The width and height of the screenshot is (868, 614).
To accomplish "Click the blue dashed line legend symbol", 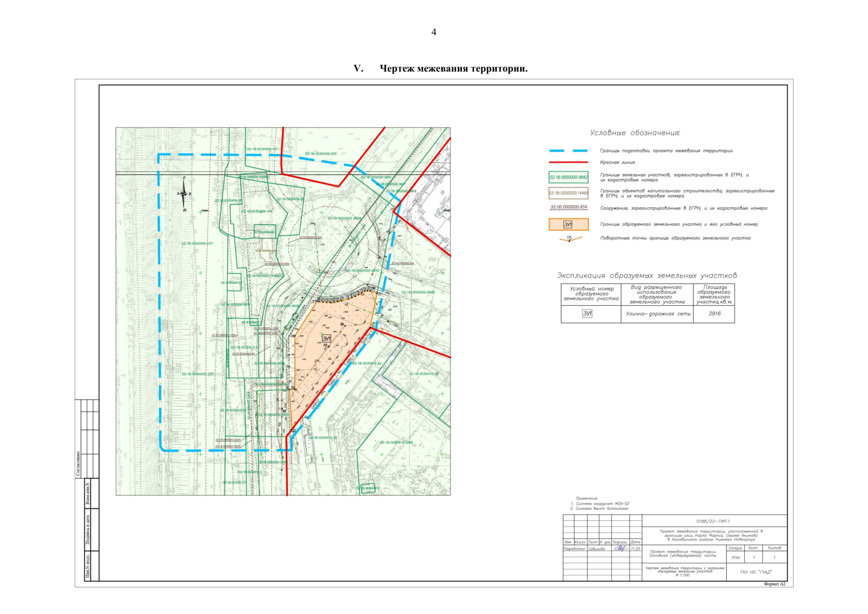I will [568, 151].
